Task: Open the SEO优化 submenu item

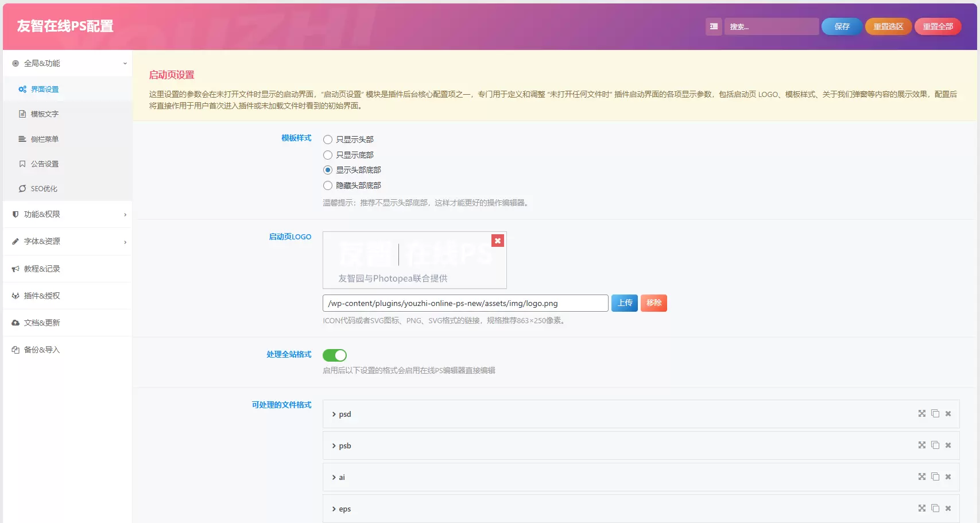Action: (x=68, y=188)
